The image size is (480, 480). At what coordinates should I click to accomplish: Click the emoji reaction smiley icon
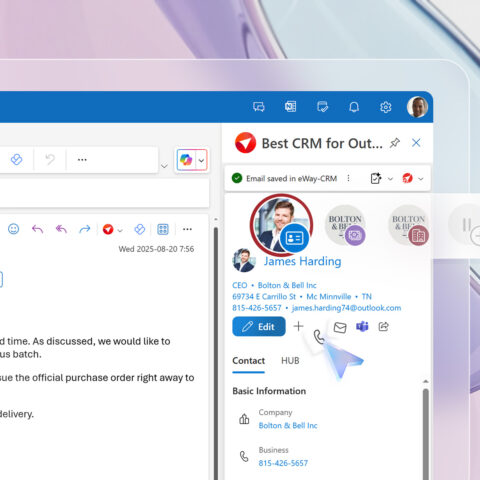point(13,229)
